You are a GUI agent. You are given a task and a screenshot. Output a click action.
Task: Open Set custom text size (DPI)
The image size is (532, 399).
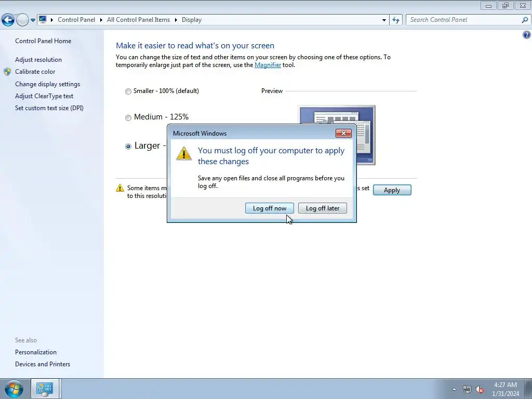pos(49,108)
